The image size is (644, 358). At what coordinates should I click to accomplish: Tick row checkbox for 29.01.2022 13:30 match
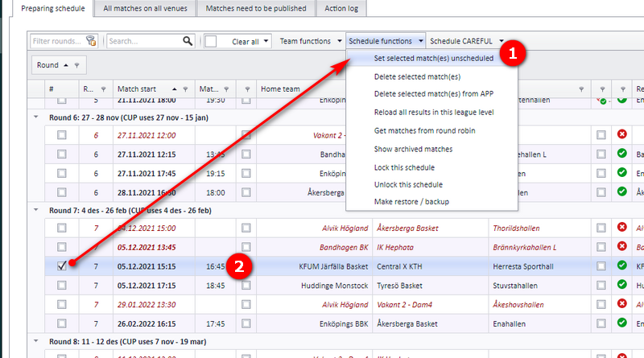point(62,305)
